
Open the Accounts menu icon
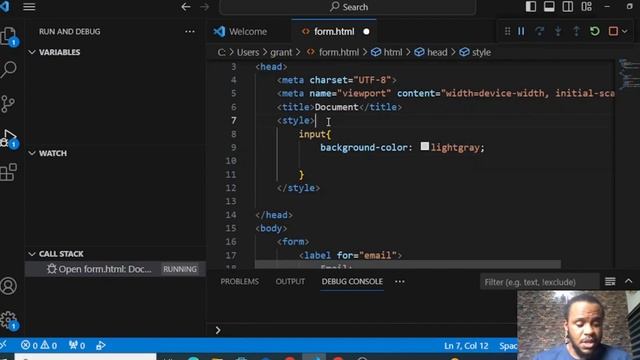(x=9, y=286)
